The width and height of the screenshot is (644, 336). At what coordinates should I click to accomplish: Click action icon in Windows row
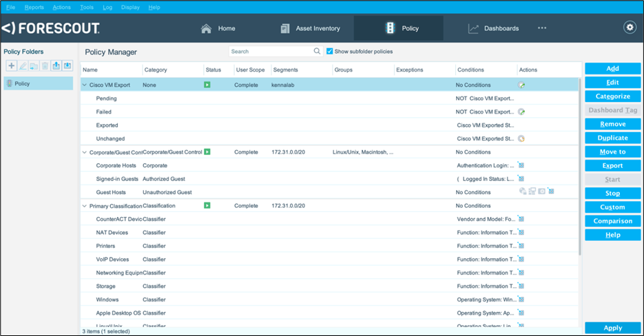521,299
